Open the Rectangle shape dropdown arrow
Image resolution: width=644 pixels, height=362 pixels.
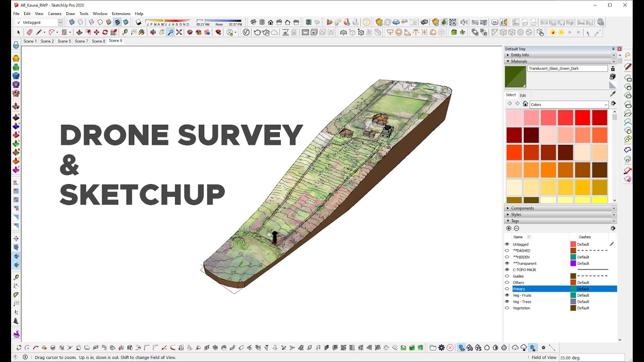tap(69, 32)
